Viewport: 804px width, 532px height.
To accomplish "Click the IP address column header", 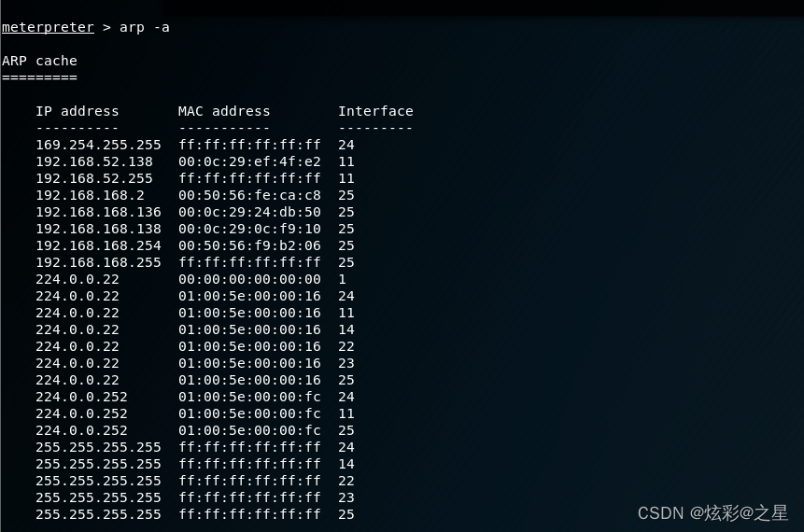I will coord(78,111).
